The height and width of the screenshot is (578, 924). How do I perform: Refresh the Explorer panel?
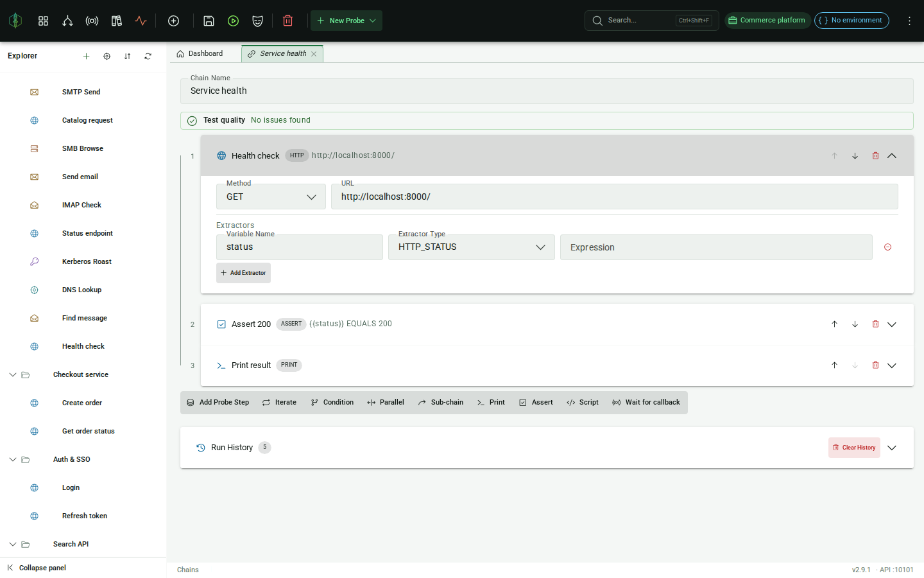click(x=148, y=56)
